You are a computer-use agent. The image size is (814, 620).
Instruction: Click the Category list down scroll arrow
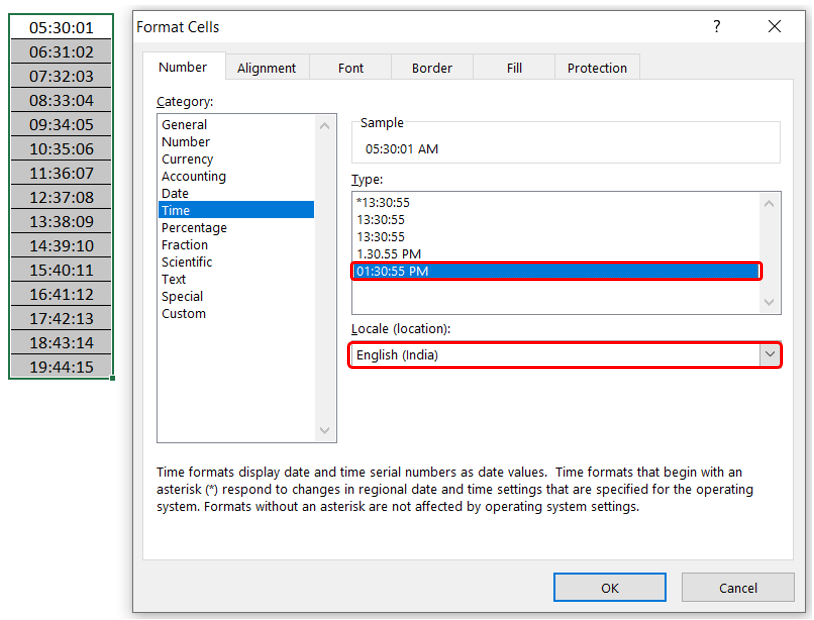pos(323,429)
